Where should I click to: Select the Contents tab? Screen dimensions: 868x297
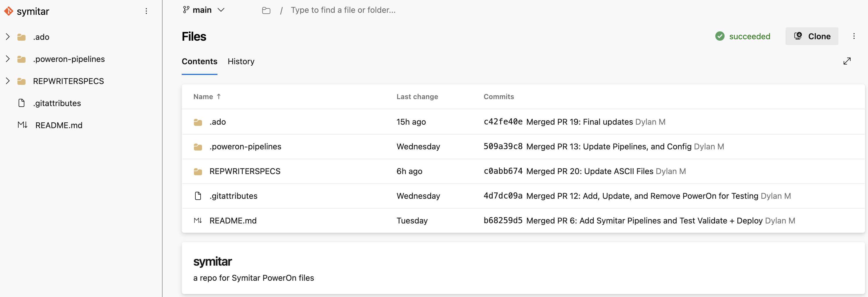pos(199,61)
